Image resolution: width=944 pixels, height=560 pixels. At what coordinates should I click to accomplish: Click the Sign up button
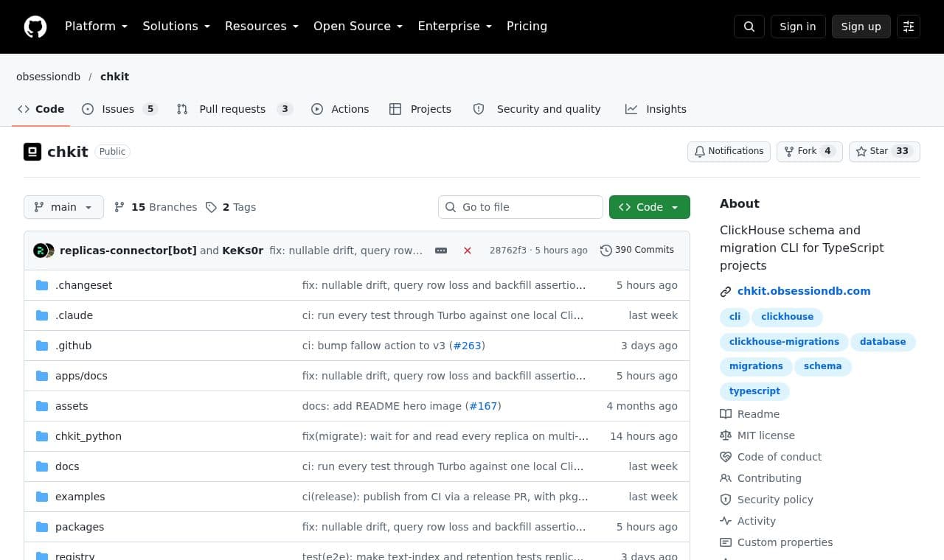[x=861, y=27]
